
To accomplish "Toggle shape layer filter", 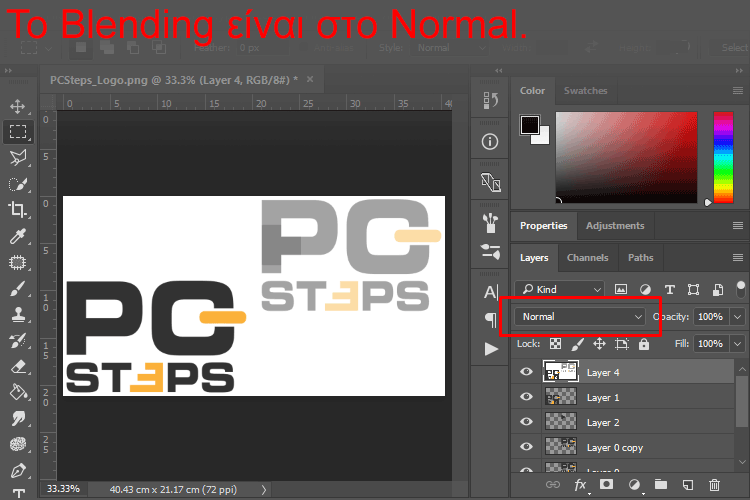I will [x=693, y=289].
